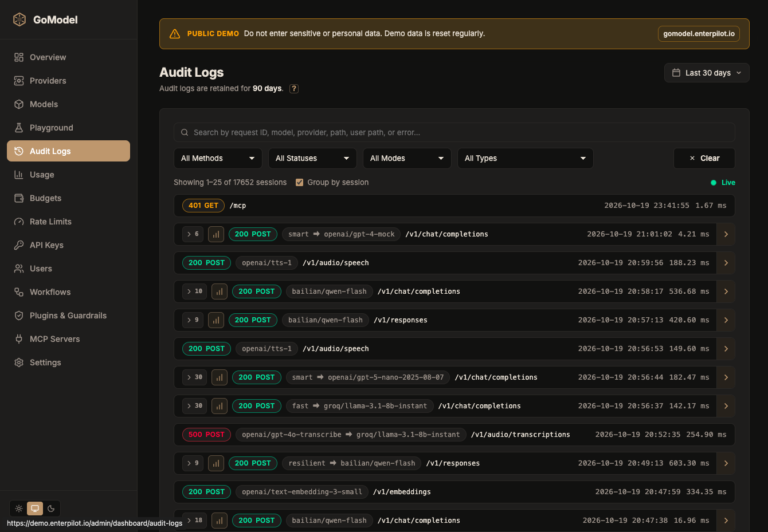Screen dimensions: 768x532
Task: Click the warning triangle in demo banner
Action: tap(175, 34)
